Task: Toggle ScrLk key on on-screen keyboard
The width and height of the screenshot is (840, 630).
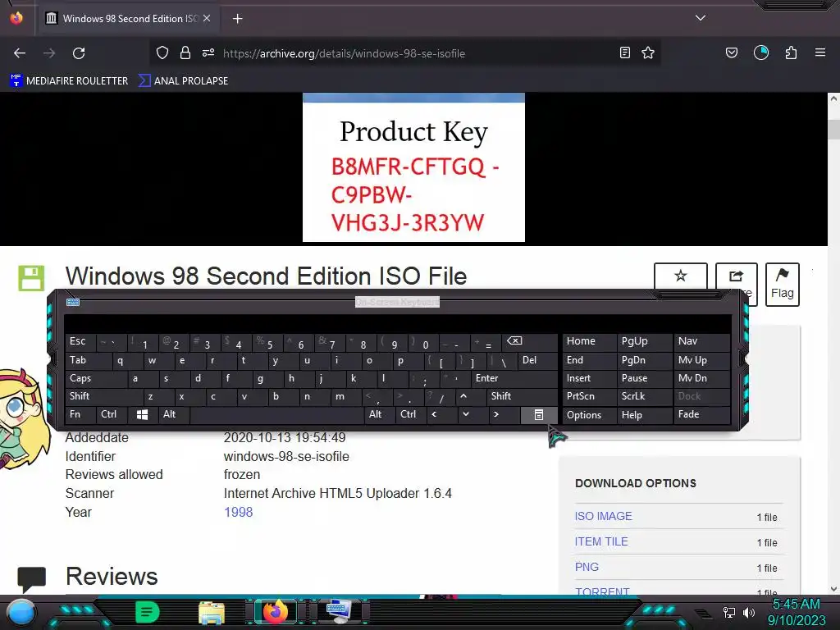Action: pyautogui.click(x=645, y=396)
